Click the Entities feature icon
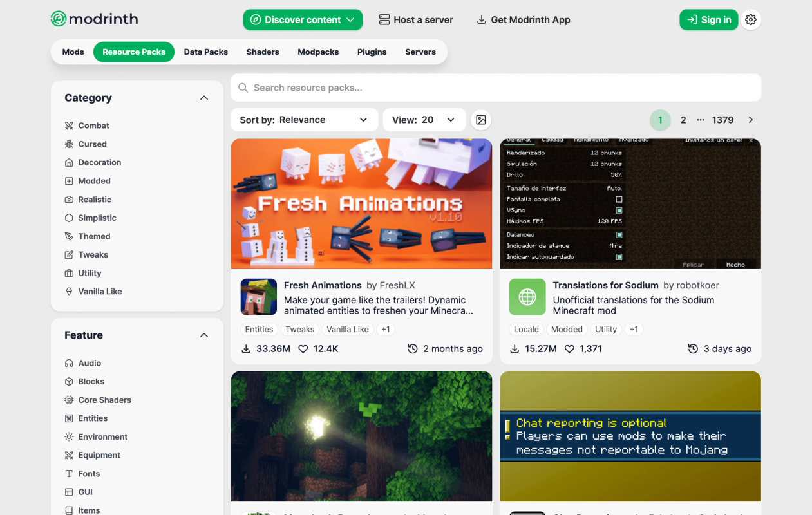The width and height of the screenshot is (812, 515). [69, 418]
